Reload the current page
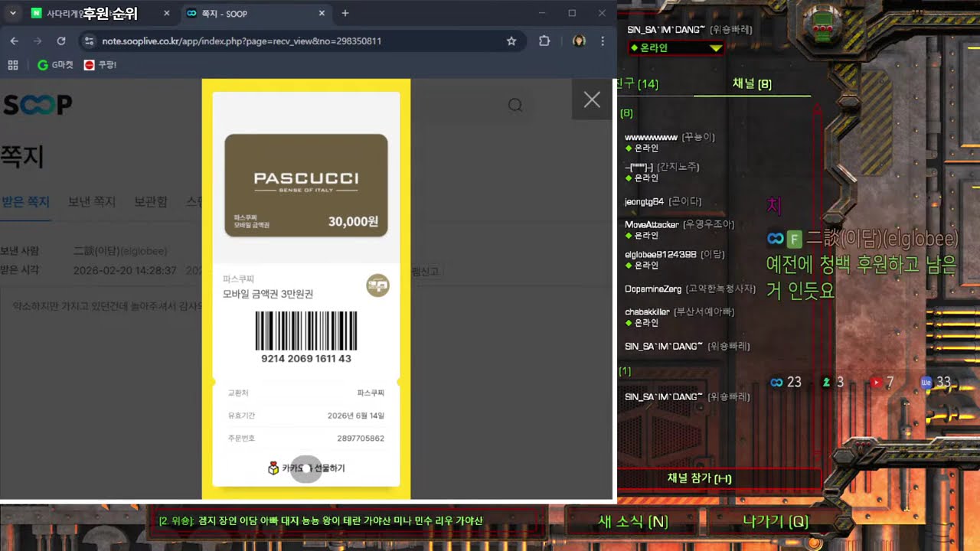The image size is (980, 551). (61, 41)
